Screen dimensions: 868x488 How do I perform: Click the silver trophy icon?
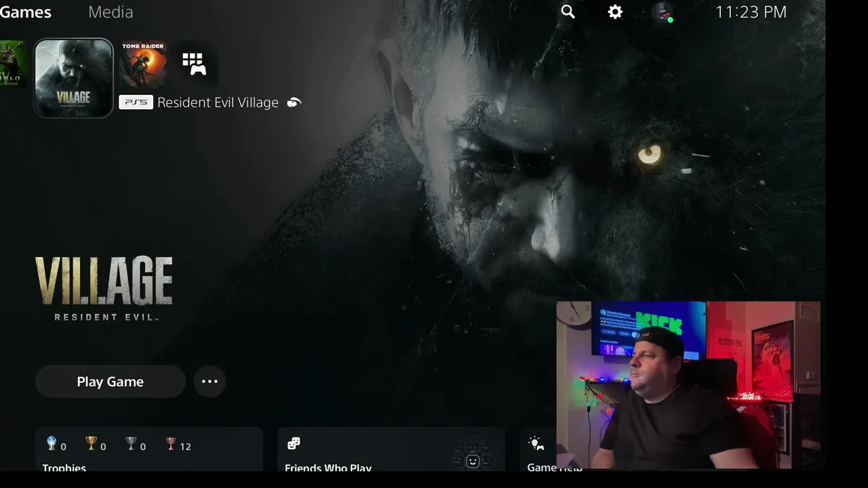pos(131,443)
